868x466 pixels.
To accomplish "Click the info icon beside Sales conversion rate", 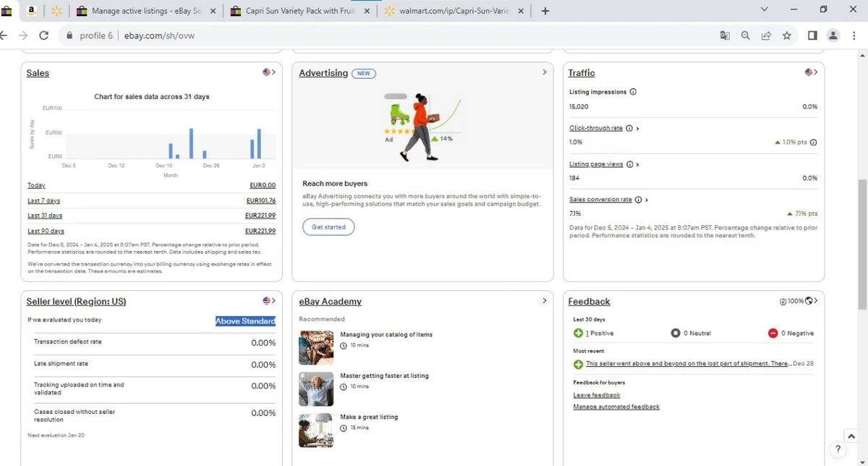I will 638,200.
